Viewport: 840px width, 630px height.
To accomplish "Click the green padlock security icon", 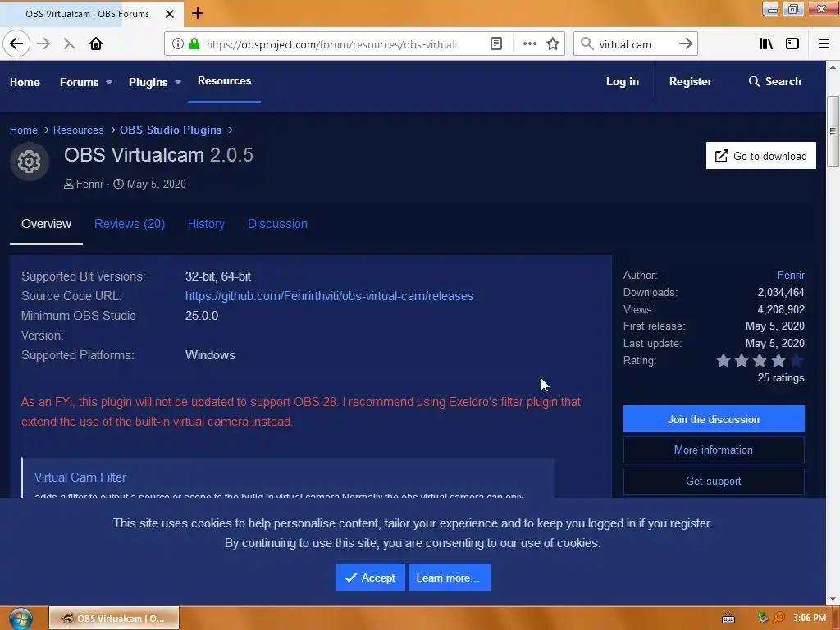I will coord(194,44).
